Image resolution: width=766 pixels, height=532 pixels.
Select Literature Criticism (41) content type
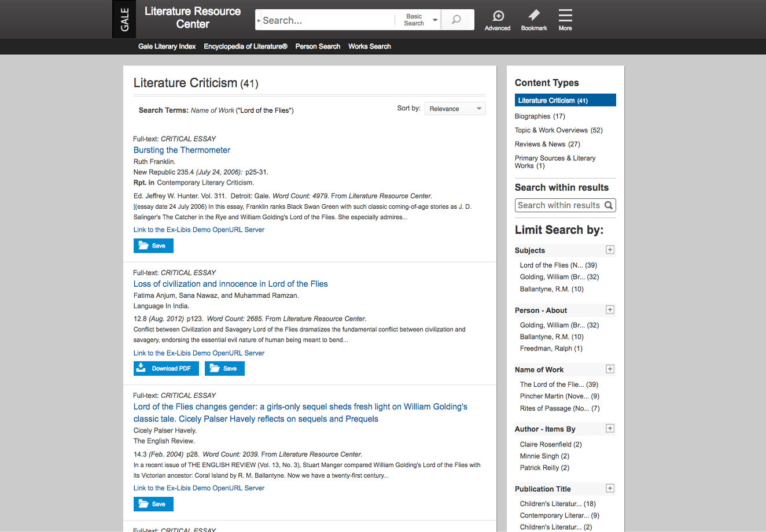tap(565, 100)
